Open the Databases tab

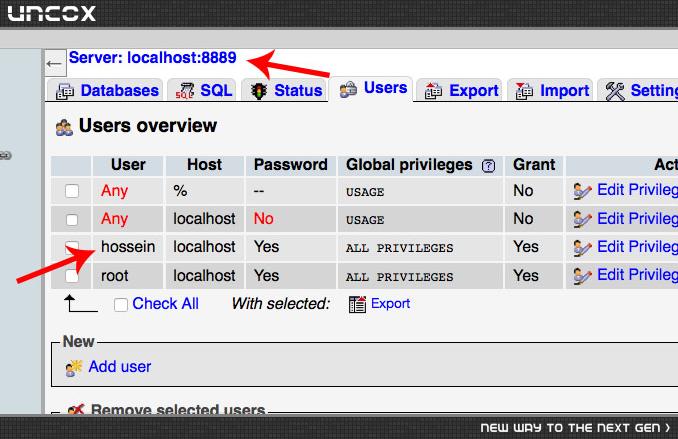(105, 90)
